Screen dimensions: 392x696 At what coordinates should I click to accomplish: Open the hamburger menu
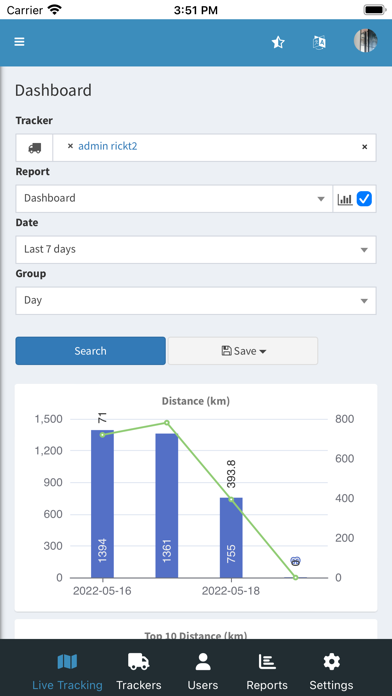pyautogui.click(x=19, y=42)
